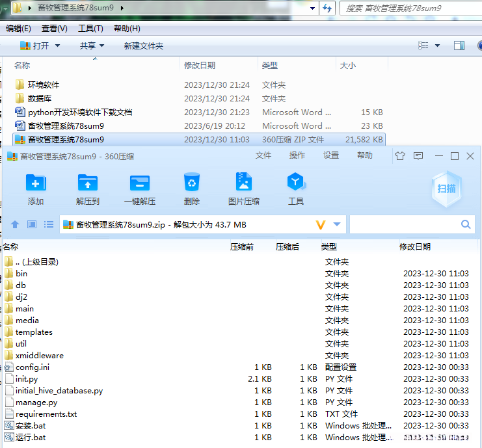Click the Explorer search box
This screenshot has width=482, height=448.
[x=410, y=8]
